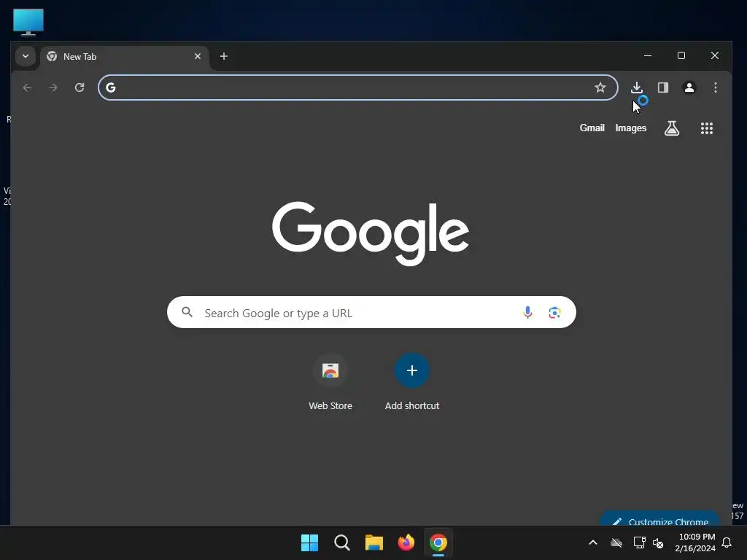The width and height of the screenshot is (747, 560).
Task: Open the Gmail link
Action: point(592,128)
